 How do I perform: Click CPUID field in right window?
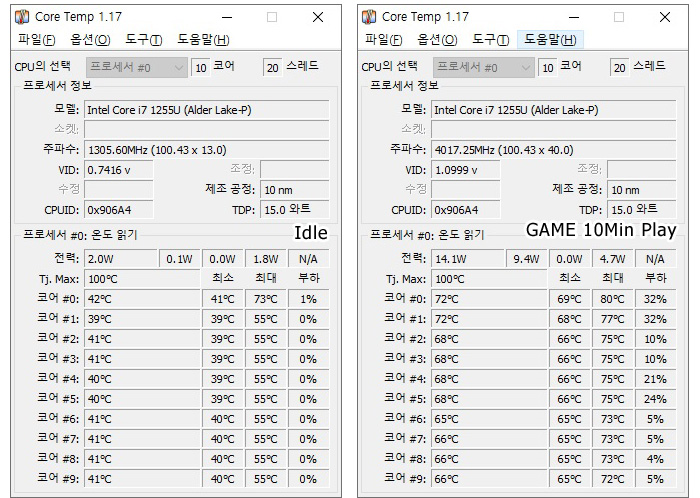466,210
